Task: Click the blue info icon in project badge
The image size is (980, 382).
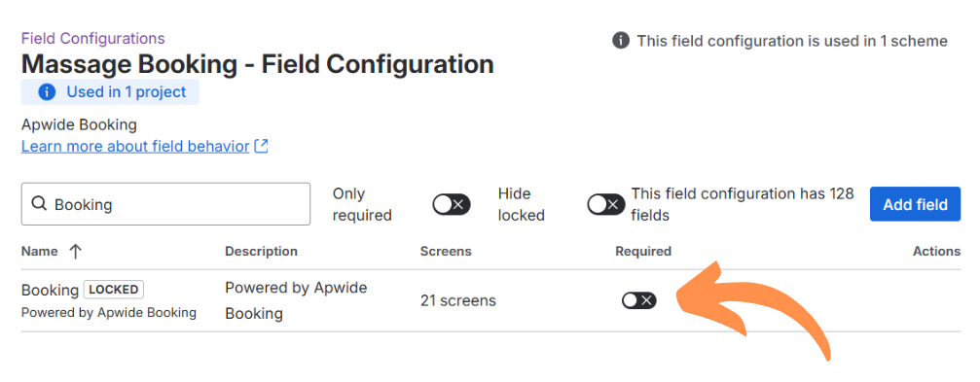Action: (47, 91)
